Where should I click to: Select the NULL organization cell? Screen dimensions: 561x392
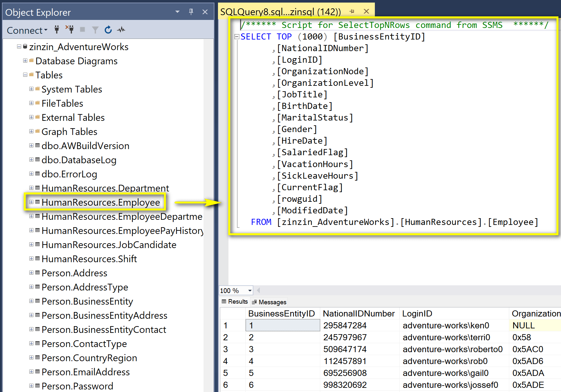(535, 325)
